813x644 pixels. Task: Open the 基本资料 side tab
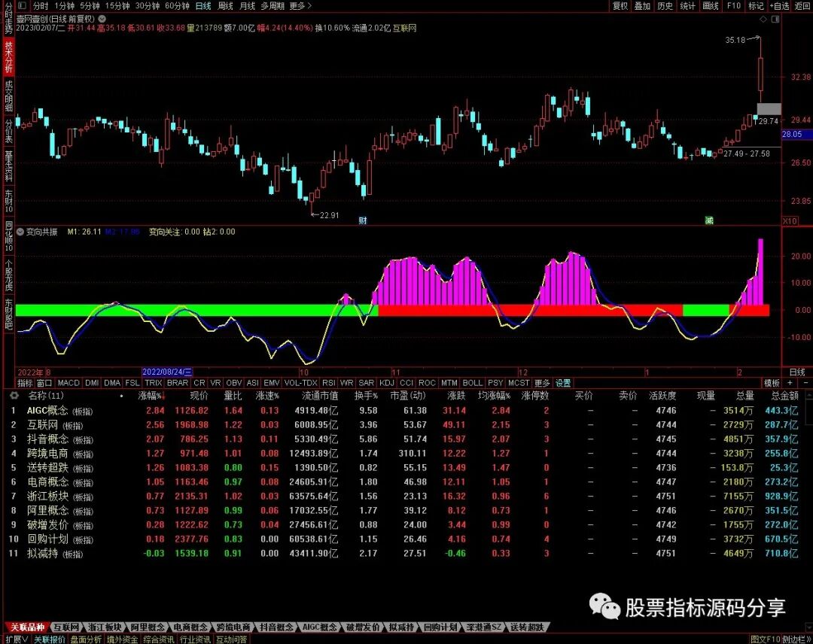click(9, 166)
